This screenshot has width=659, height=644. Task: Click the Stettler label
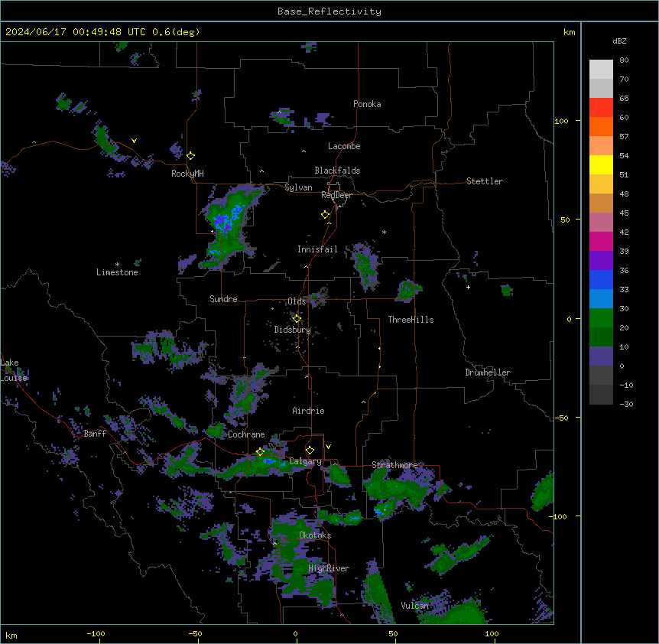tap(485, 181)
